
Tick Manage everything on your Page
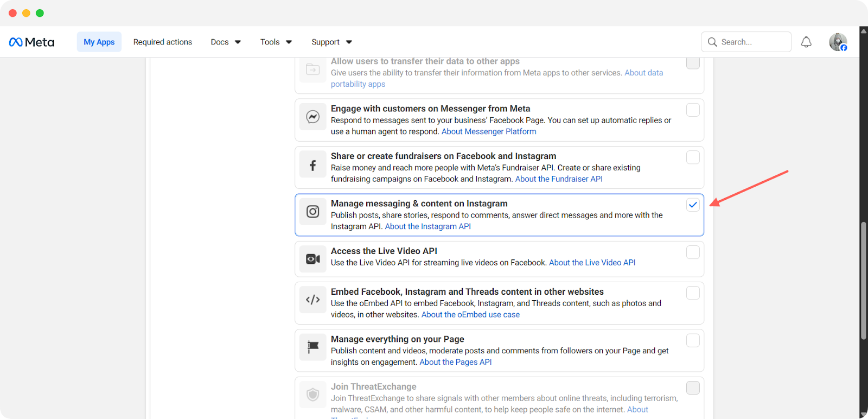(693, 341)
